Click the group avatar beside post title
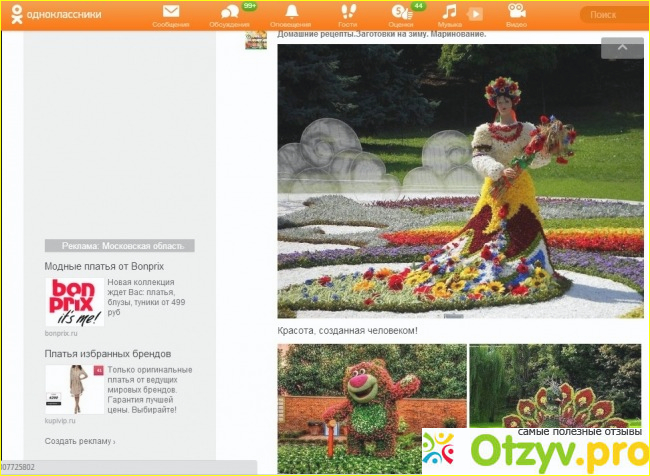Viewport: 650px width, 476px height. click(x=256, y=39)
